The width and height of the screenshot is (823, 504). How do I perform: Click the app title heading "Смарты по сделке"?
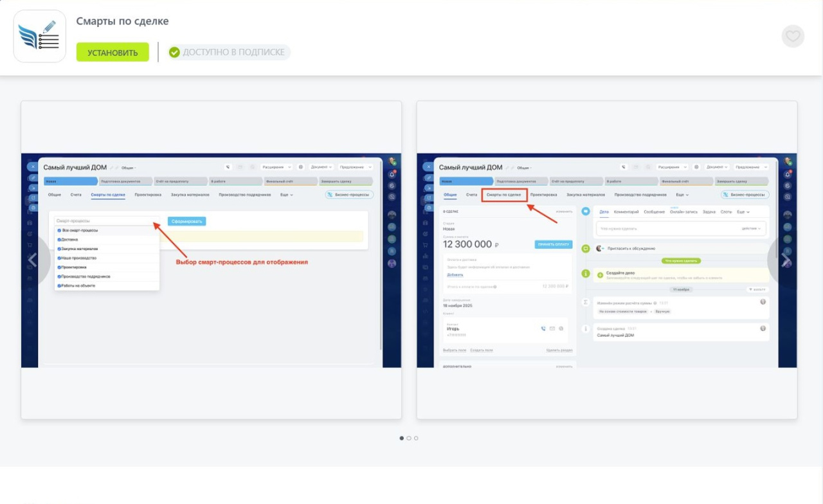[x=122, y=21]
